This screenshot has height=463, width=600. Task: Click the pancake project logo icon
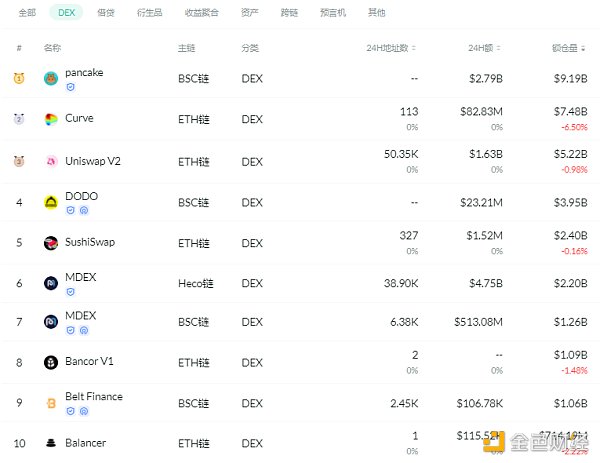51,78
